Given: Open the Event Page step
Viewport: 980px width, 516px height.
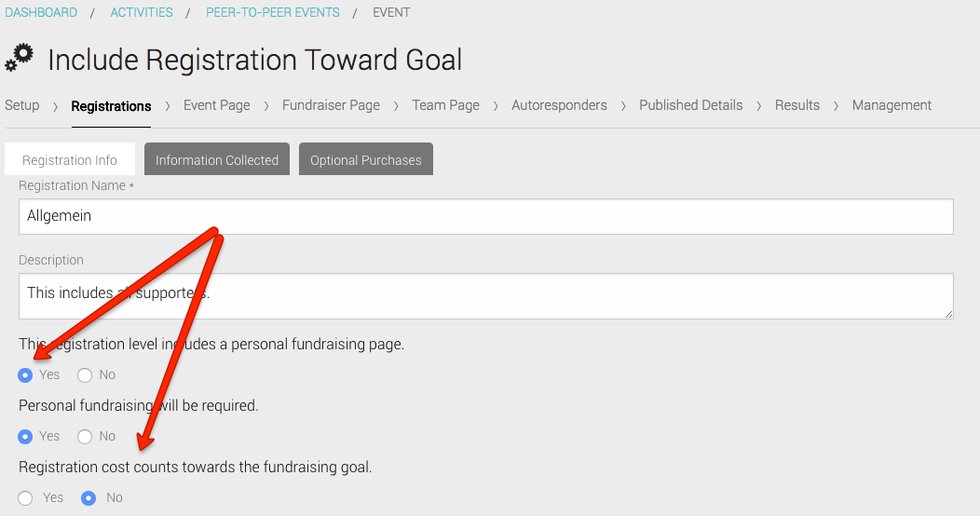Looking at the screenshot, I should [216, 105].
